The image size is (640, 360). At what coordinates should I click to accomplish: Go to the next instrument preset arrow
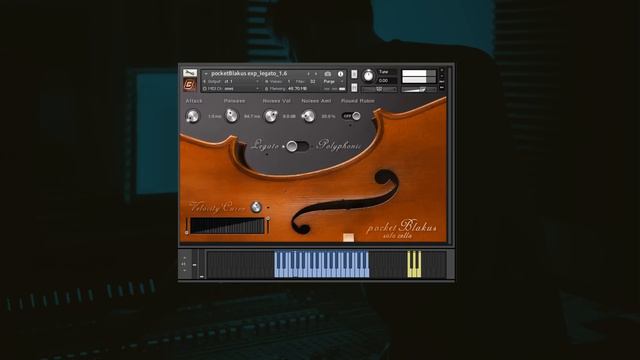click(x=316, y=74)
